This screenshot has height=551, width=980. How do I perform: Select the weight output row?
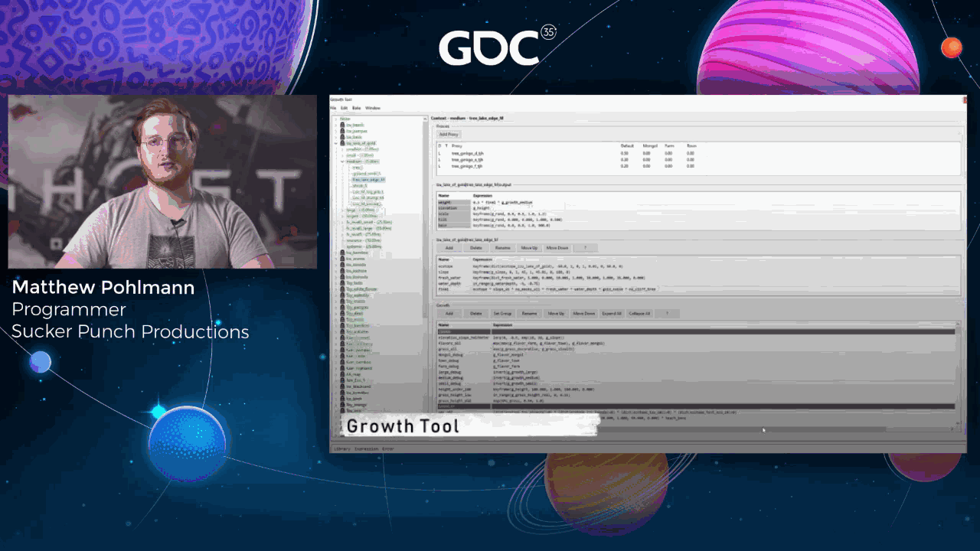tap(699, 202)
